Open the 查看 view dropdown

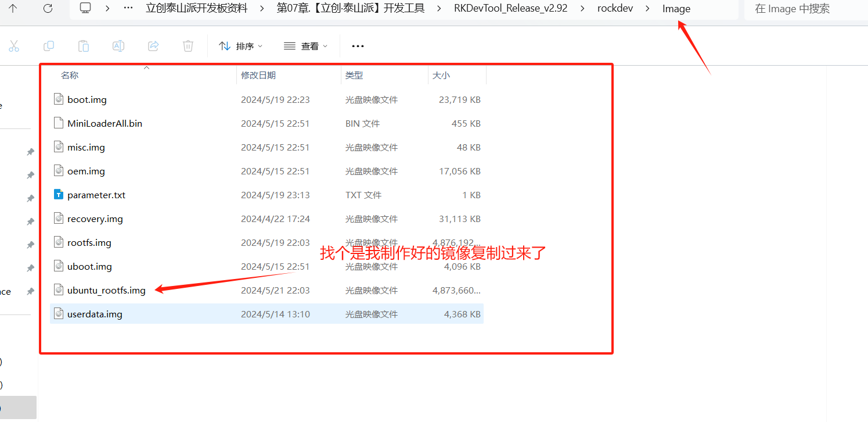(305, 46)
